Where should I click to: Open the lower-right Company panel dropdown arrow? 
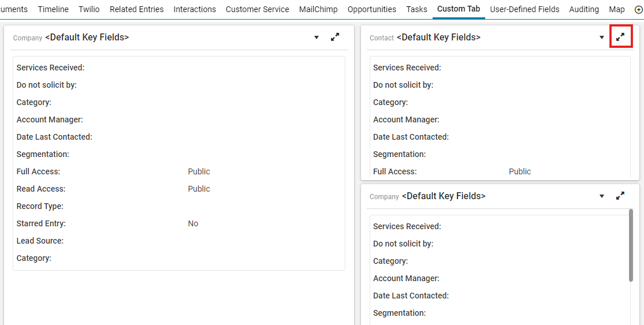point(602,196)
